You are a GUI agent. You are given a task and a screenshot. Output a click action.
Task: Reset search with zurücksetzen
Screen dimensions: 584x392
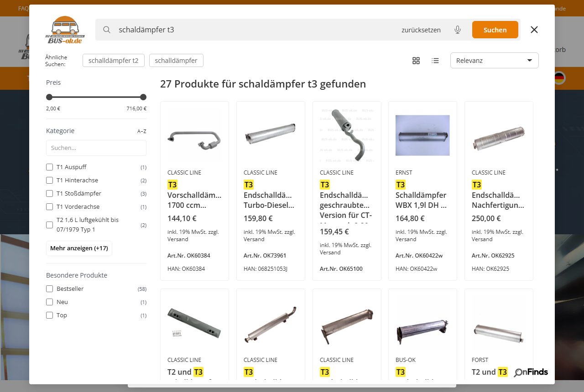click(x=421, y=30)
